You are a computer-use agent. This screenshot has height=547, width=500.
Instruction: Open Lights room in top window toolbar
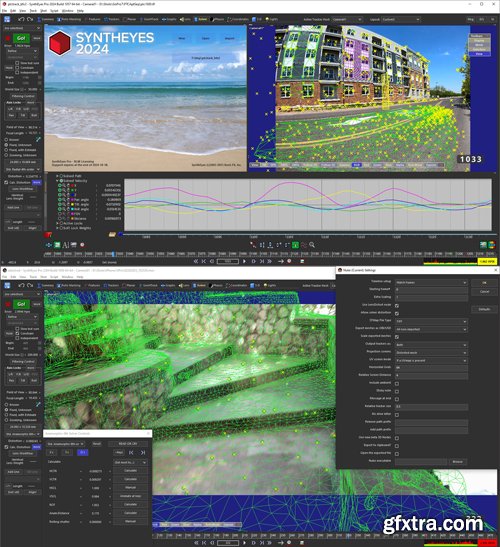click(271, 20)
